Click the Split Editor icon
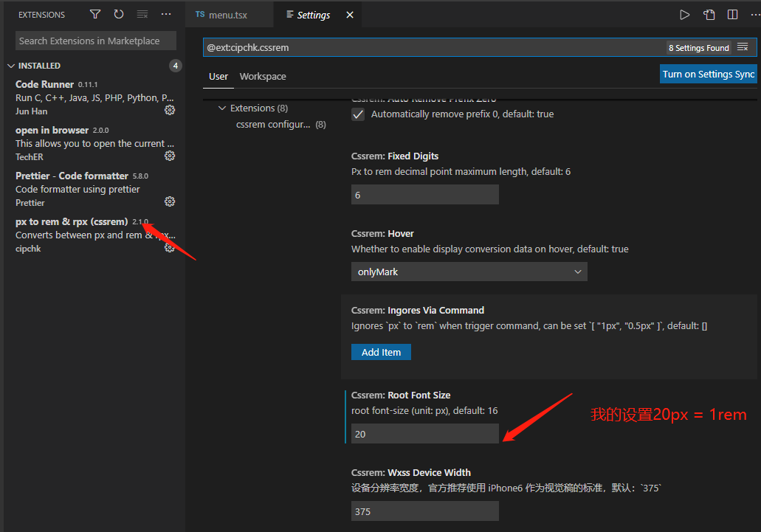 731,14
